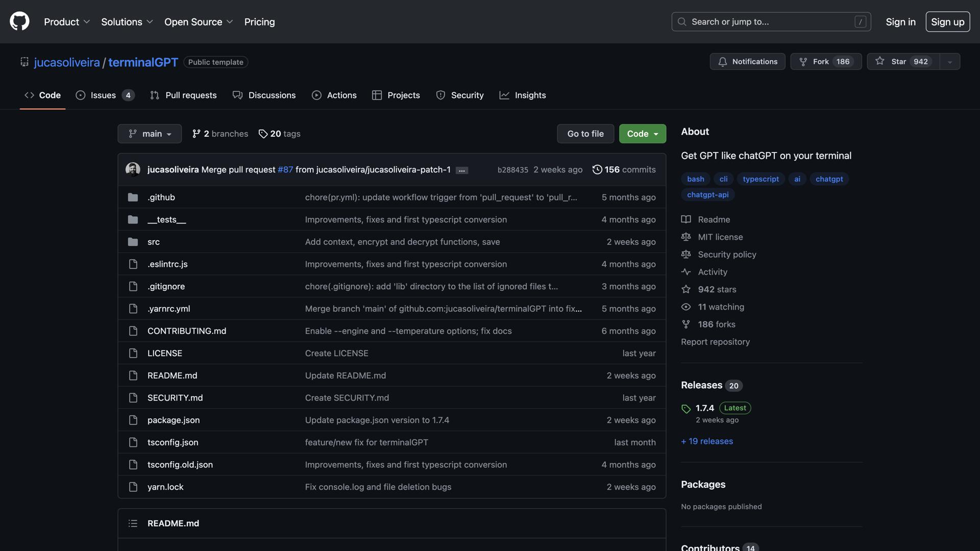Expand the commit message ellipsis
The height and width of the screenshot is (551, 980).
461,170
